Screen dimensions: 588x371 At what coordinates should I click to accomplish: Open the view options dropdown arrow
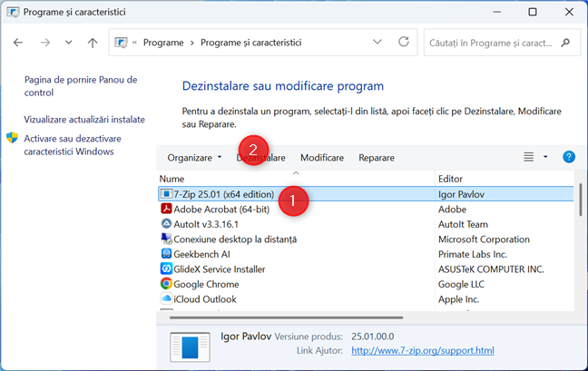click(545, 157)
